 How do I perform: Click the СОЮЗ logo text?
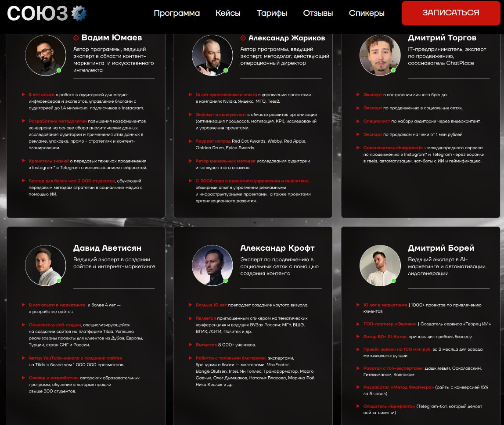(x=37, y=14)
